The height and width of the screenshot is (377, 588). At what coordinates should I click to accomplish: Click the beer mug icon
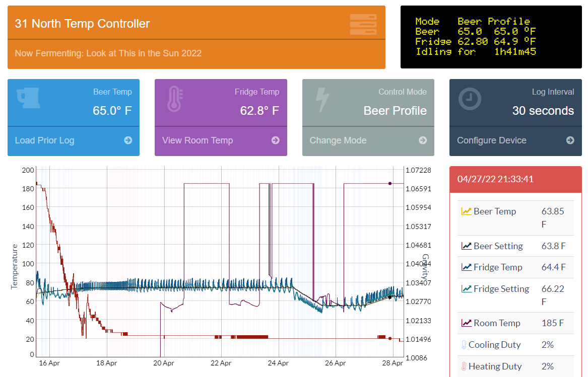pyautogui.click(x=28, y=98)
